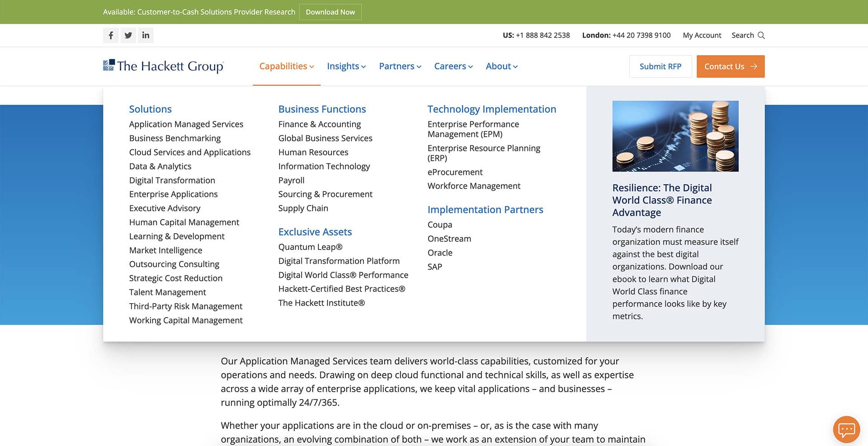Viewport: 868px width, 446px height.
Task: Open the Solutions section heading
Action: (151, 109)
